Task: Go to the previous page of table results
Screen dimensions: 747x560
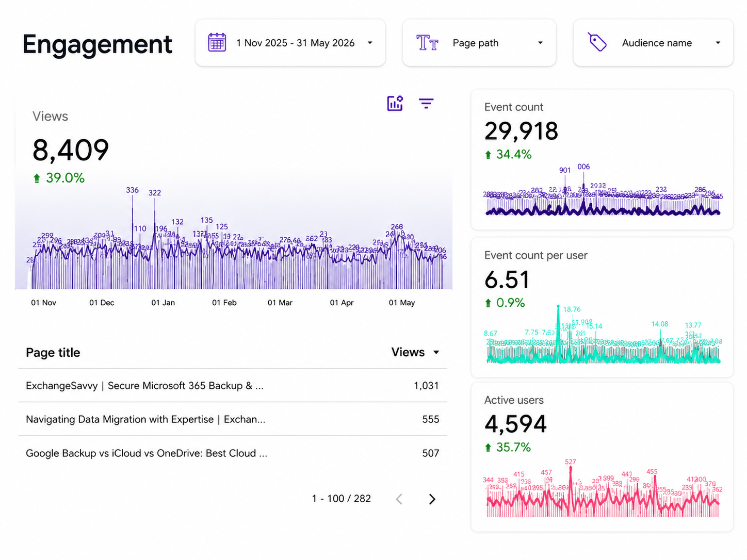Action: (x=399, y=499)
